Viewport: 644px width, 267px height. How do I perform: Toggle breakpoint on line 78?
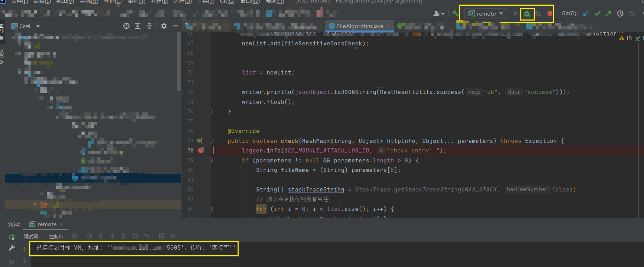click(x=201, y=150)
